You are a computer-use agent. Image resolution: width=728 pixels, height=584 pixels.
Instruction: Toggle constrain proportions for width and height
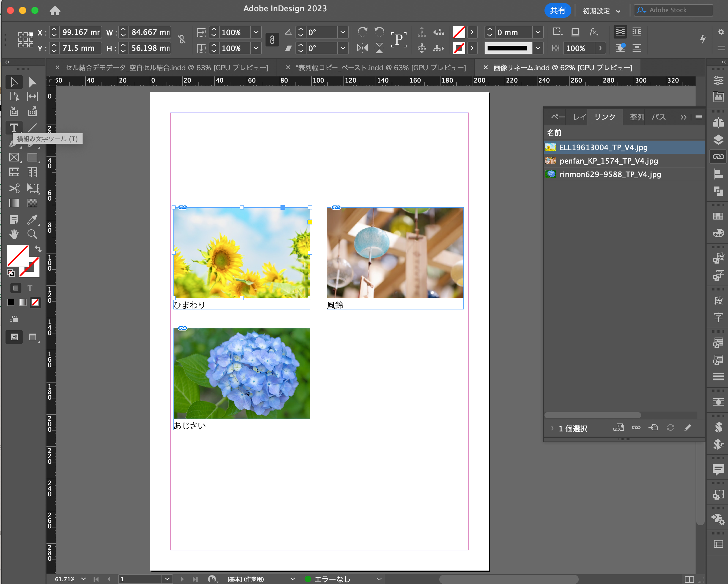pos(182,39)
